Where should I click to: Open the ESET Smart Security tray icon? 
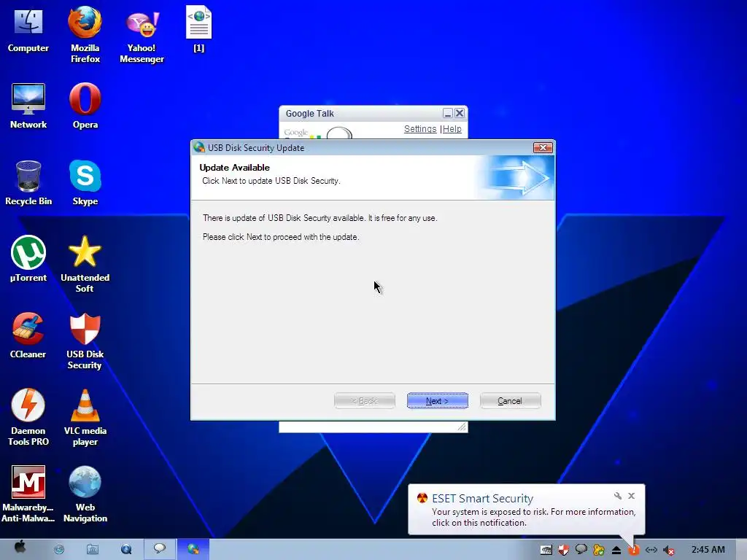point(634,551)
